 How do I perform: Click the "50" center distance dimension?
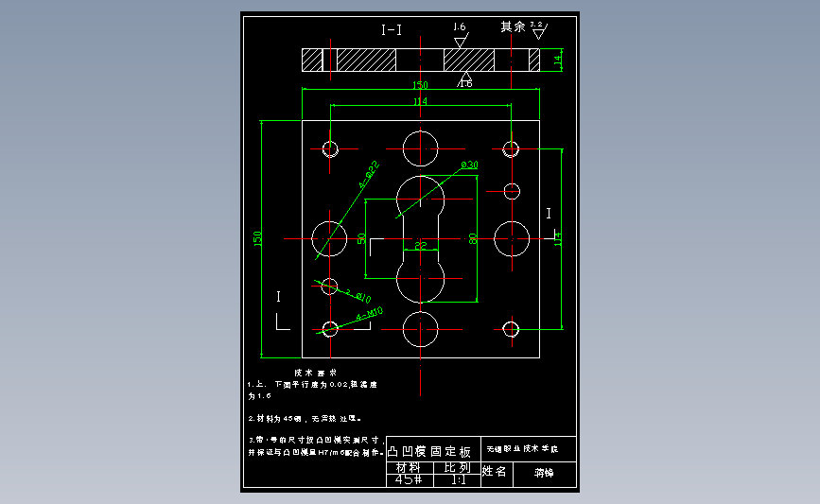[x=361, y=239]
